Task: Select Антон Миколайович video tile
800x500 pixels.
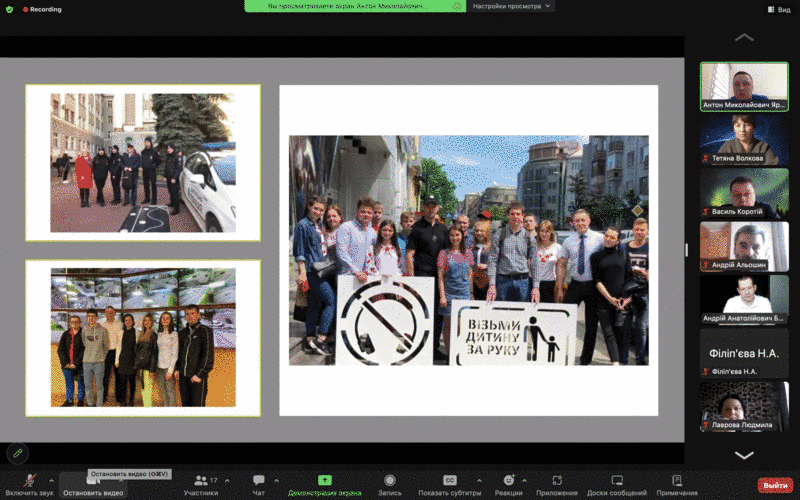Action: (744, 86)
